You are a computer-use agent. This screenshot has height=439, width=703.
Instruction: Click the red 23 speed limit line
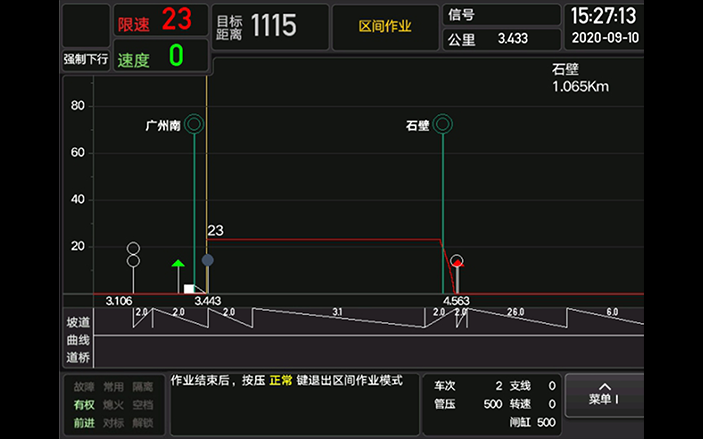pos(320,239)
